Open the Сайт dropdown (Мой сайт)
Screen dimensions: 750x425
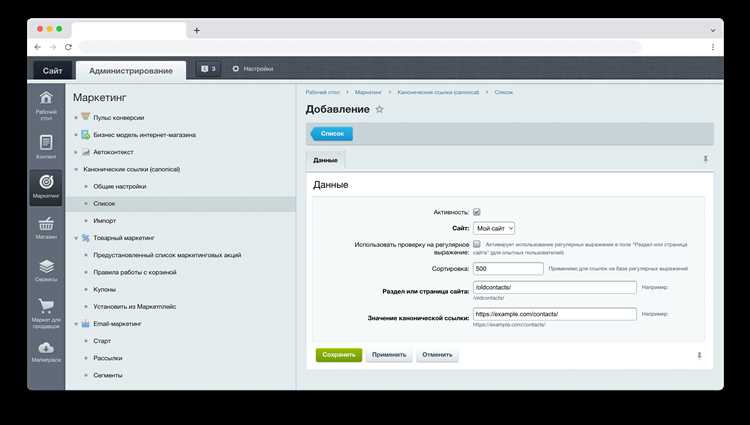coord(494,229)
